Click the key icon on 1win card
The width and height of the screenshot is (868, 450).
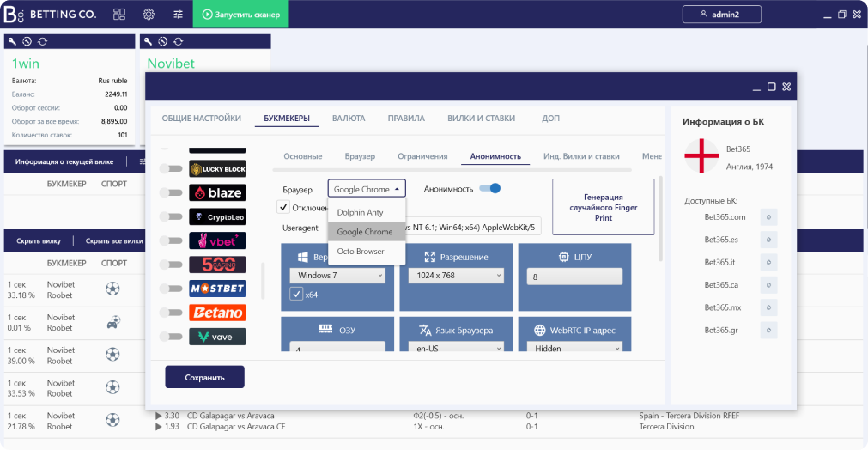pyautogui.click(x=12, y=41)
